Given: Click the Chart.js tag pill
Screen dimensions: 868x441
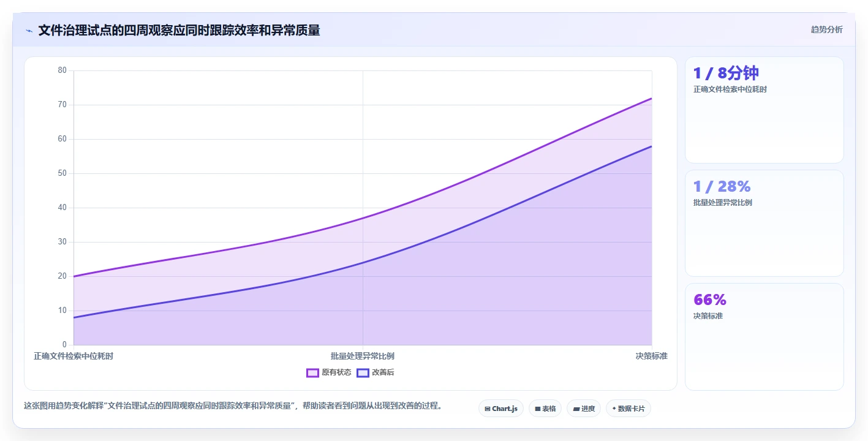Looking at the screenshot, I should [x=500, y=409].
